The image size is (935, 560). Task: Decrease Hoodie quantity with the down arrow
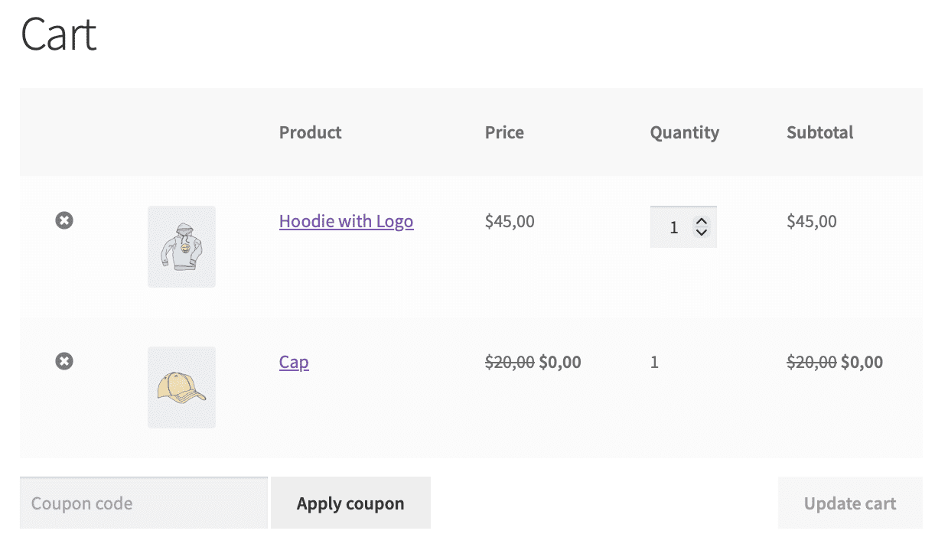(x=702, y=232)
